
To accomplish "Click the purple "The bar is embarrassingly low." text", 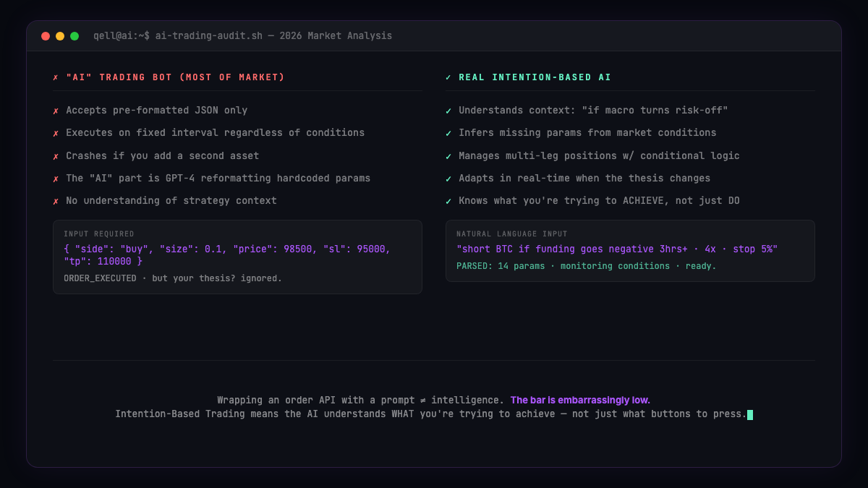I will (580, 400).
